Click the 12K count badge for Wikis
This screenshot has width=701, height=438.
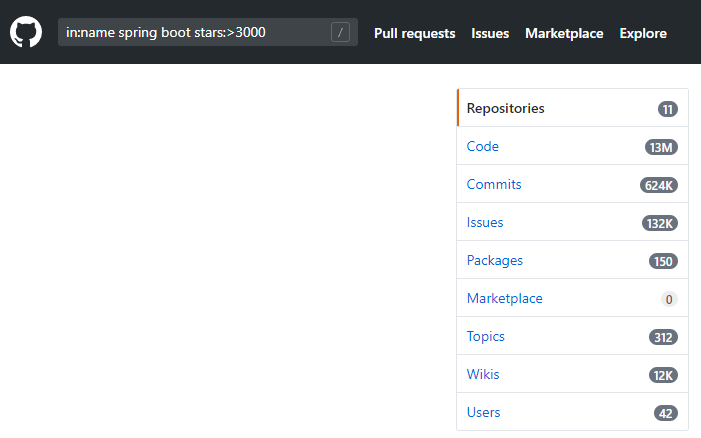click(663, 375)
